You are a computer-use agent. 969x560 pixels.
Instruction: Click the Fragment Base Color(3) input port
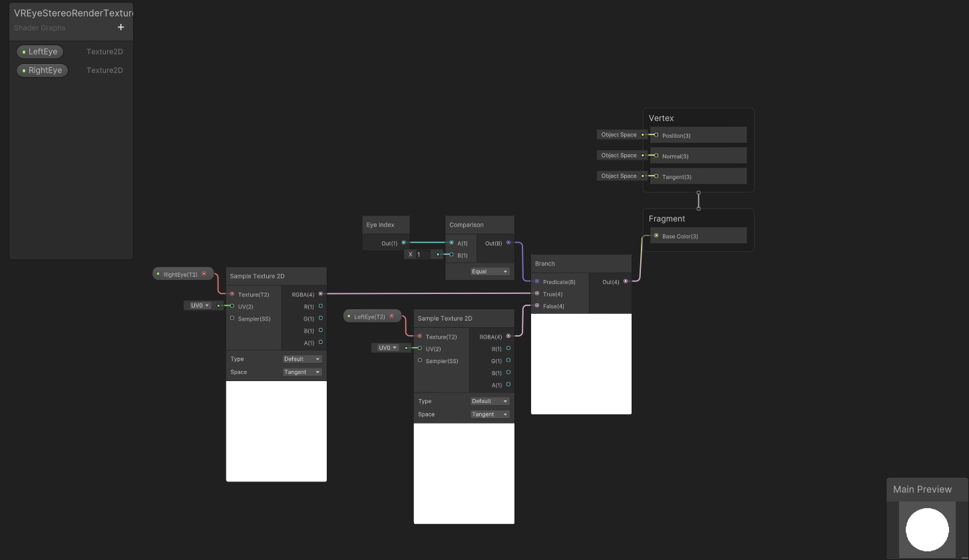click(656, 235)
